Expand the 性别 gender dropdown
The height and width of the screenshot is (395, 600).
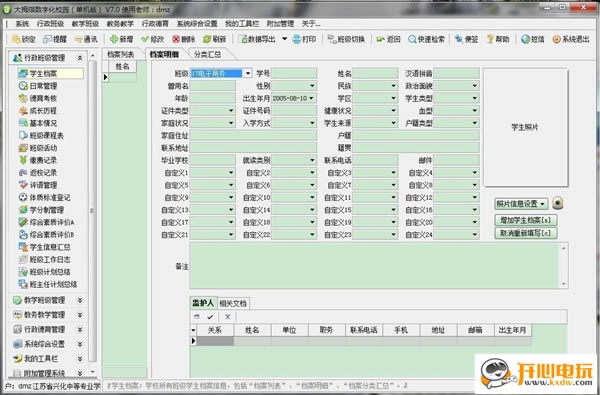pyautogui.click(x=313, y=86)
